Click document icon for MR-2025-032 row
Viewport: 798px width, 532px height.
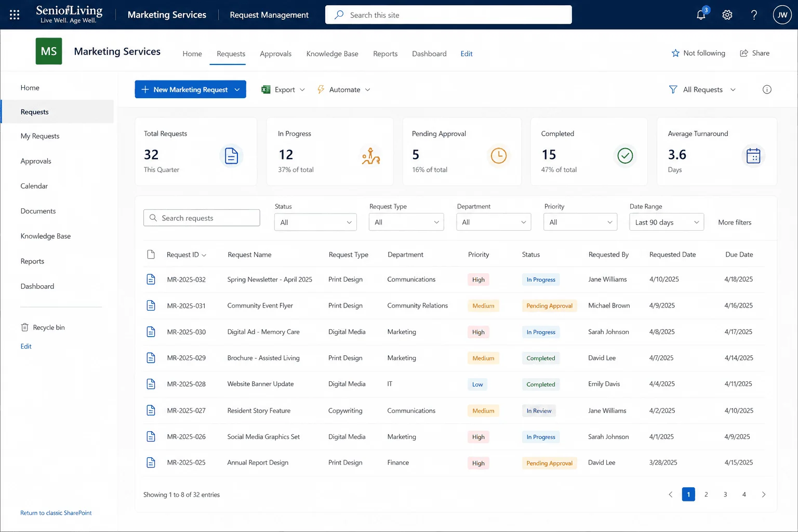151,280
